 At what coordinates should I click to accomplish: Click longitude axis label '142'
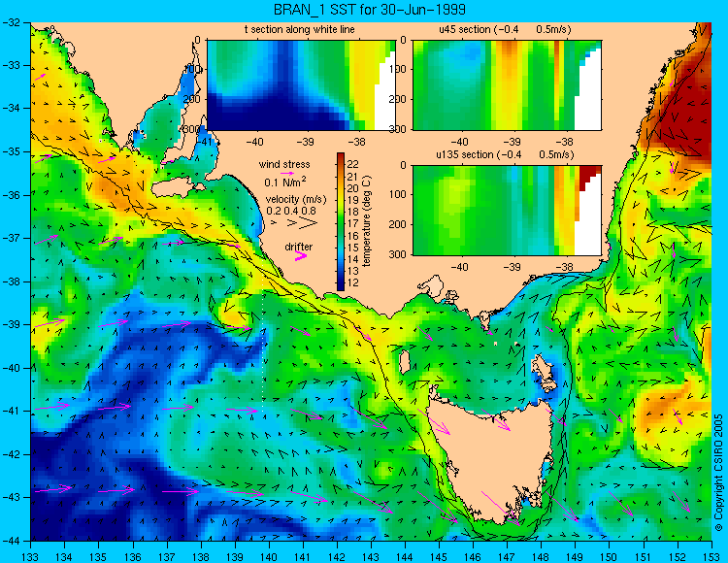click(x=337, y=556)
